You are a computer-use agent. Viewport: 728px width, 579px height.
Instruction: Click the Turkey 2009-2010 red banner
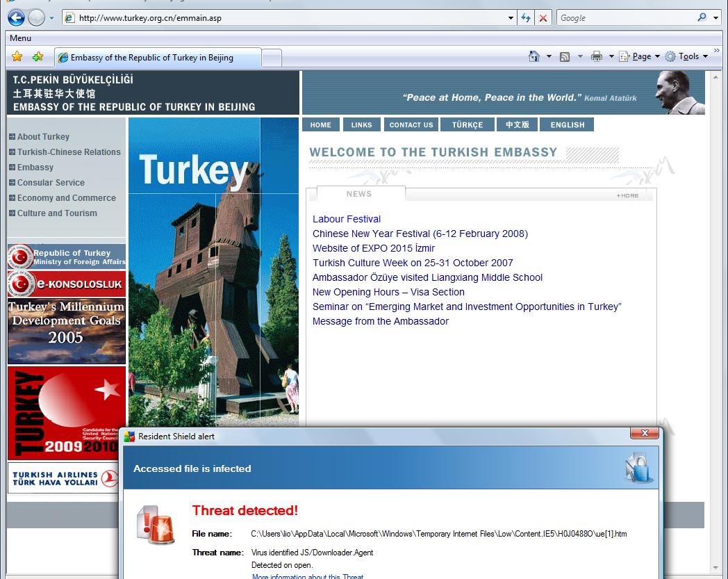pyautogui.click(x=67, y=413)
